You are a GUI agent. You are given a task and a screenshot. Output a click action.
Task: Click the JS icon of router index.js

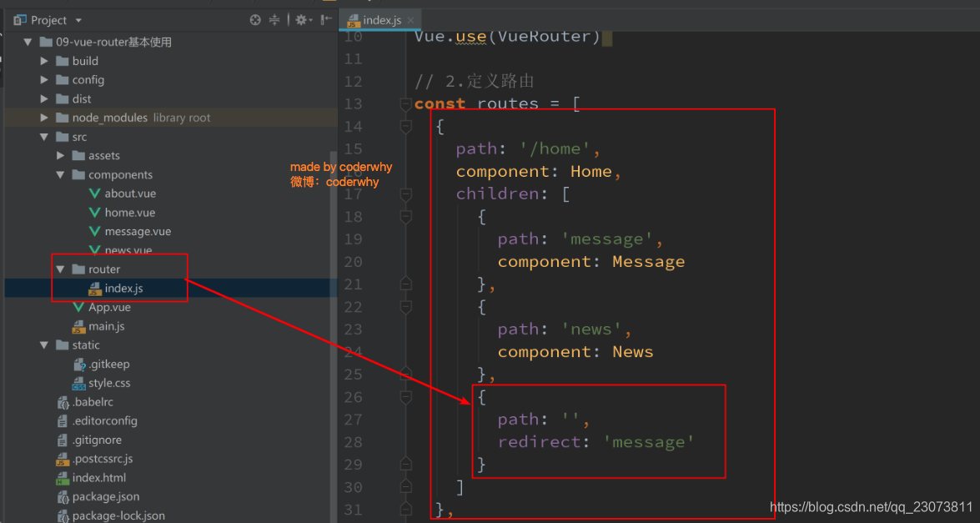(94, 289)
